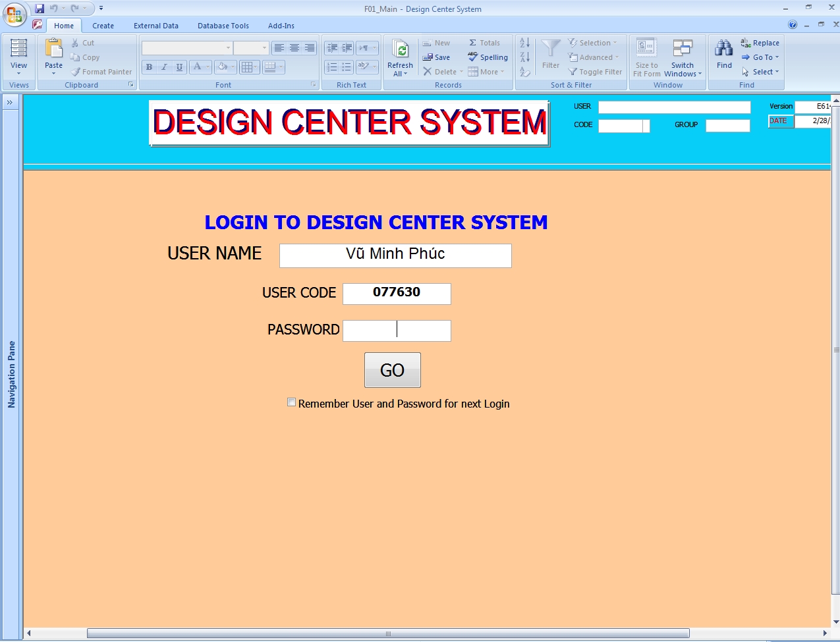Toggle Italic formatting

tap(164, 67)
